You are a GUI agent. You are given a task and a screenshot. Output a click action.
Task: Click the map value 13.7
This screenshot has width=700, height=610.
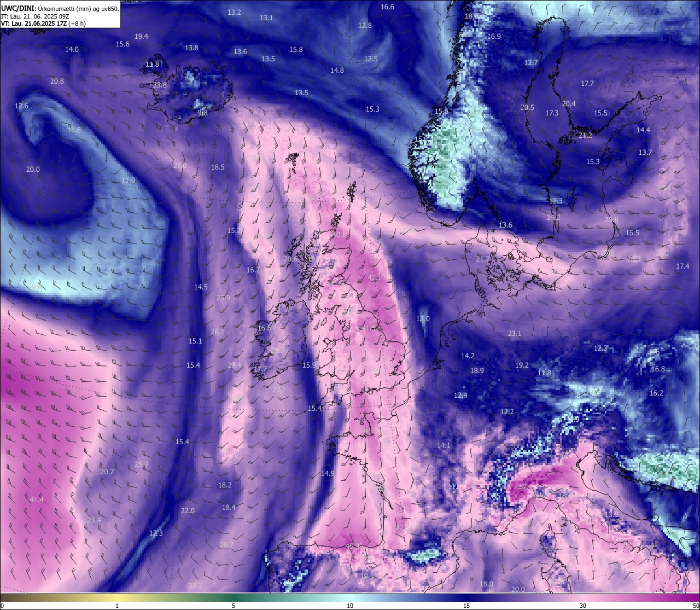(x=645, y=152)
